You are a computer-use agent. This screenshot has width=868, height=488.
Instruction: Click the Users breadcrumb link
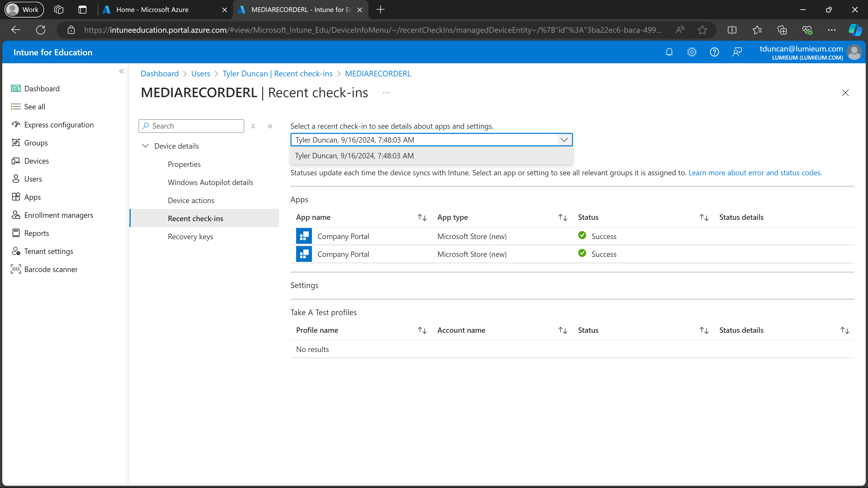[x=200, y=74]
